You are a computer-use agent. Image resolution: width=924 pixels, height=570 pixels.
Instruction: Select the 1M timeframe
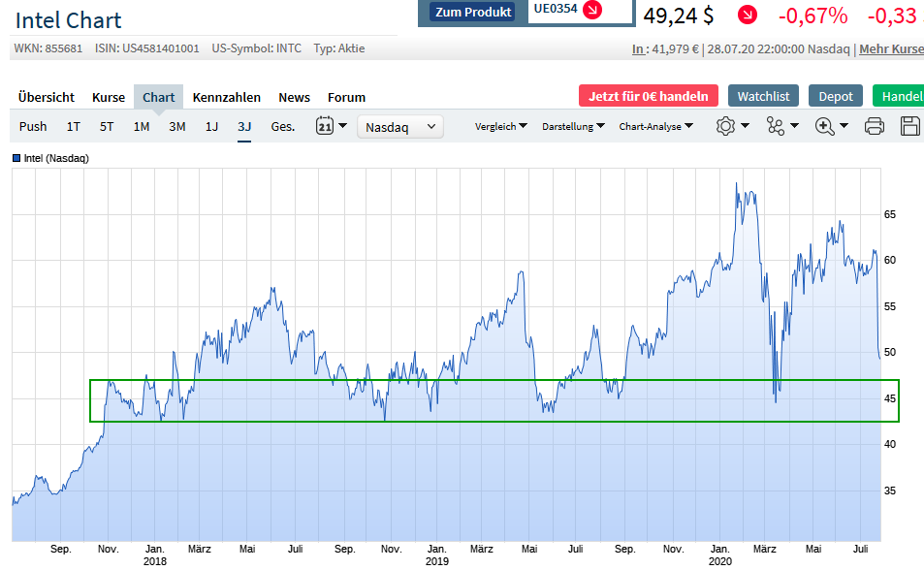tap(142, 127)
